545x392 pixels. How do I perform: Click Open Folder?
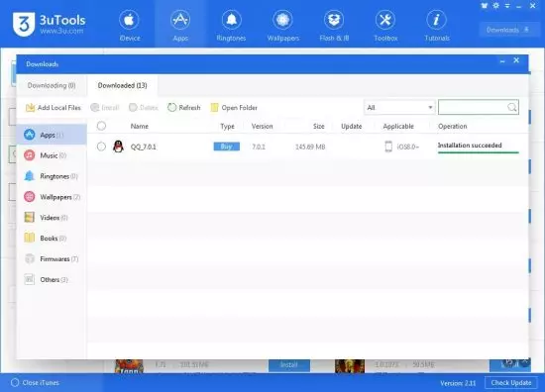[234, 108]
